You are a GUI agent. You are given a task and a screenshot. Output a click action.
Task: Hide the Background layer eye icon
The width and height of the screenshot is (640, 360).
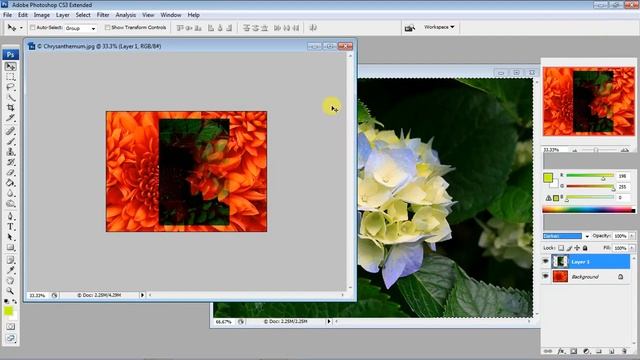(546, 276)
